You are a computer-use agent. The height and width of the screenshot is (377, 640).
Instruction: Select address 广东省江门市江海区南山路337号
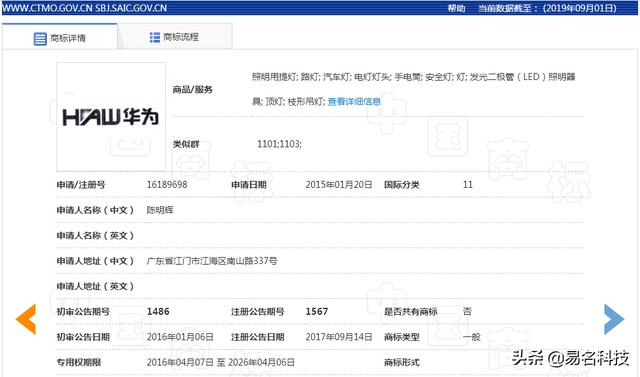coord(212,261)
